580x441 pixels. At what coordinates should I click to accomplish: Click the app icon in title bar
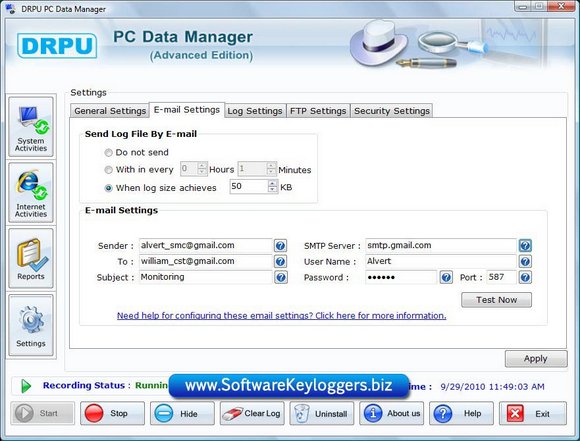10,9
